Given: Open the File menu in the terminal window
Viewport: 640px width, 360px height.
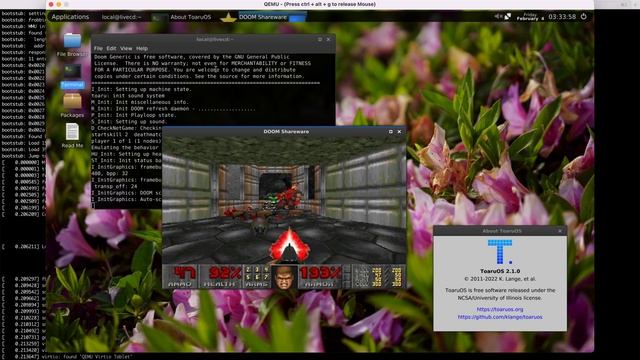Looking at the screenshot, I should coord(98,48).
